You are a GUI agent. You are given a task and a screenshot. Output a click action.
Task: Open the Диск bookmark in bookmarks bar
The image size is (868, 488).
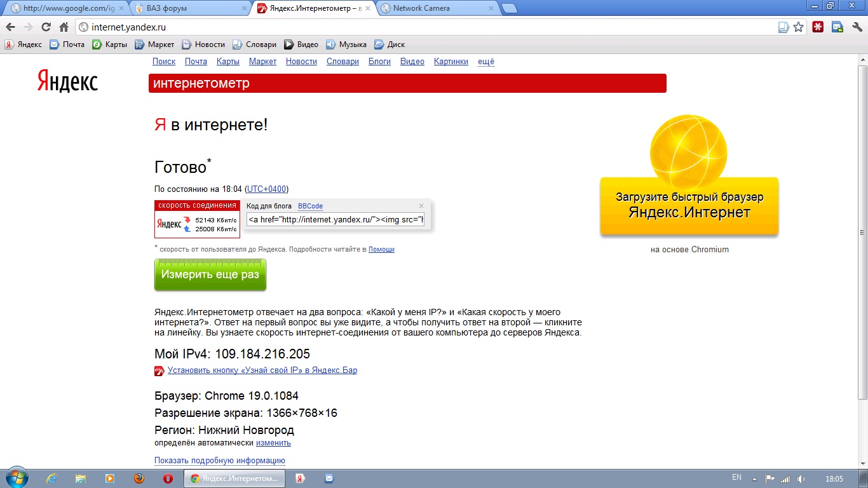click(x=390, y=44)
